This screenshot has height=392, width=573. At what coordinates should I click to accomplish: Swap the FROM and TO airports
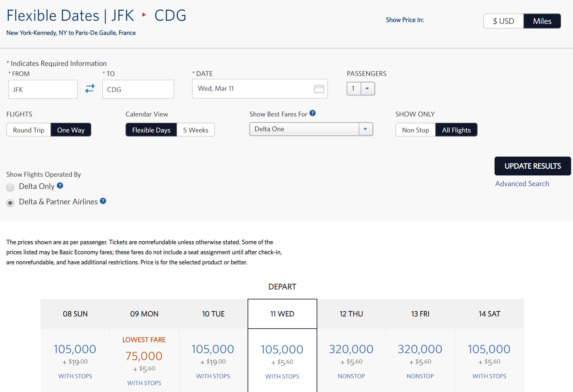pyautogui.click(x=90, y=89)
